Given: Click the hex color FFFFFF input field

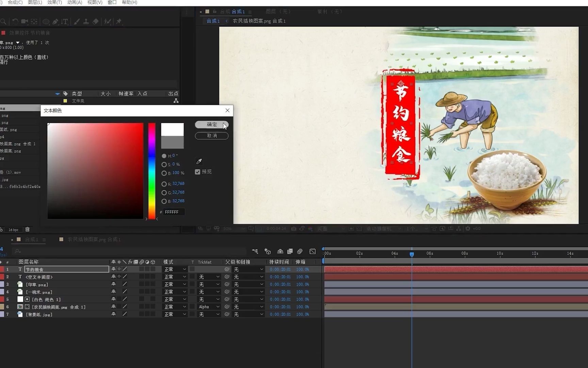Looking at the screenshot, I should point(174,212).
